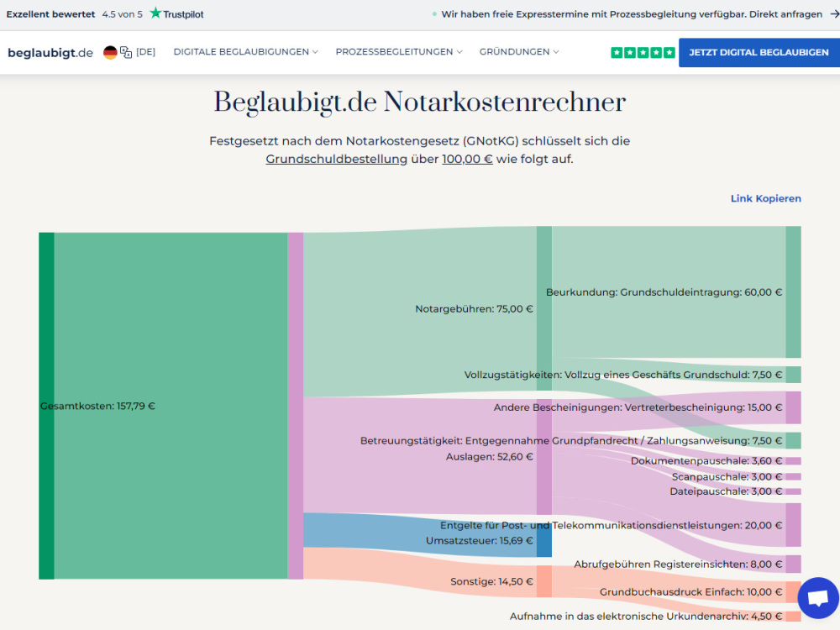Click Jetzt Digital Beglaubigen button

coord(759,52)
